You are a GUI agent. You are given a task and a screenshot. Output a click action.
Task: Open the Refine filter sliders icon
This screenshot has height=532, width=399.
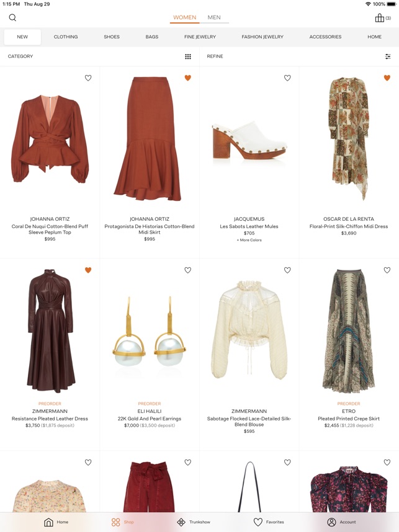[x=388, y=56]
